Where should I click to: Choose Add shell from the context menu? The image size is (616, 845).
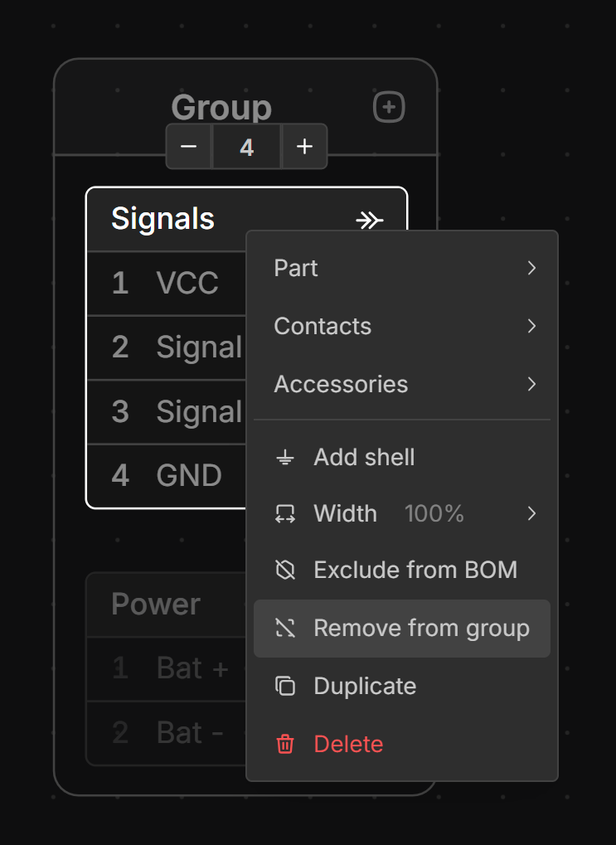(364, 458)
